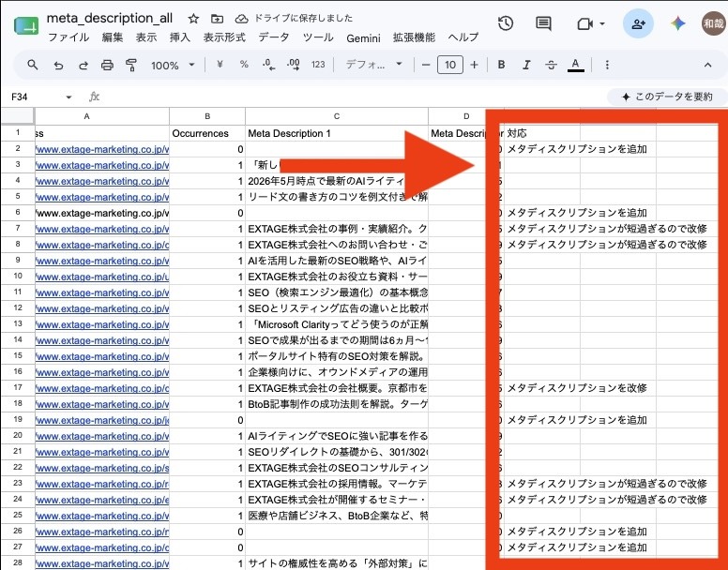Decrease decimal places

point(269,65)
